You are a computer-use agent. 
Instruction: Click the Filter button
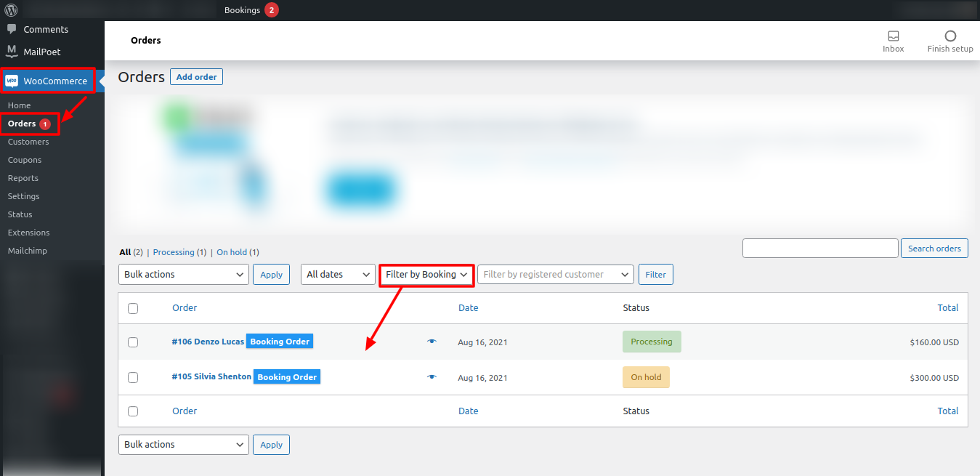(656, 274)
